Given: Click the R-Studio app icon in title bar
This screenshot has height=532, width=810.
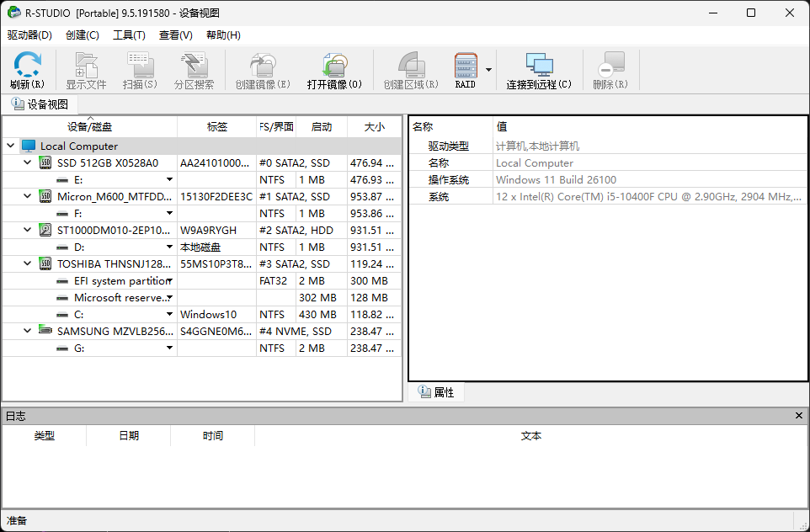Looking at the screenshot, I should (x=14, y=13).
